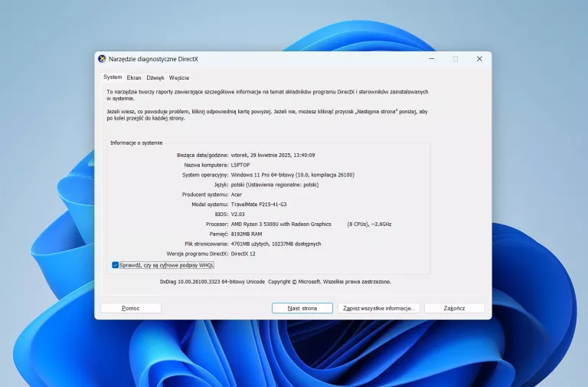Click the DxDiag version copyright line
The width and height of the screenshot is (588, 387).
click(x=276, y=281)
